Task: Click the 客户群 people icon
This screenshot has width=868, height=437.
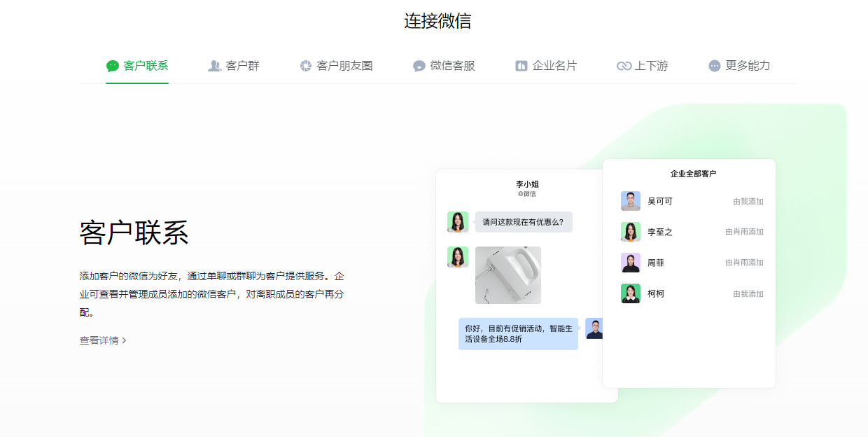Action: [x=214, y=66]
